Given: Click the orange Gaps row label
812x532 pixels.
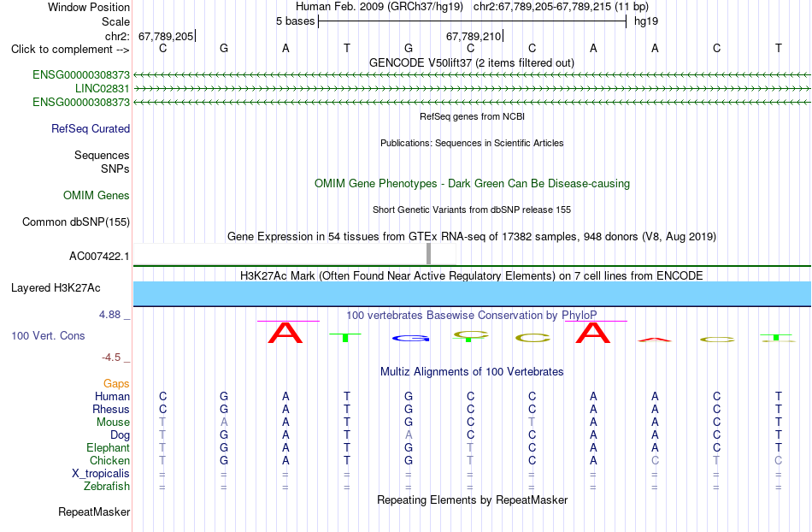Looking at the screenshot, I should pos(116,383).
